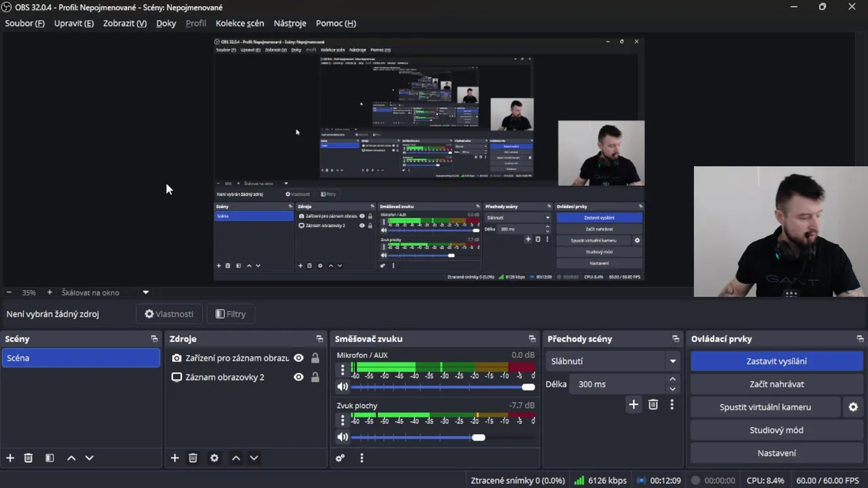
Task: Click Vlastnosti button
Action: pyautogui.click(x=169, y=314)
